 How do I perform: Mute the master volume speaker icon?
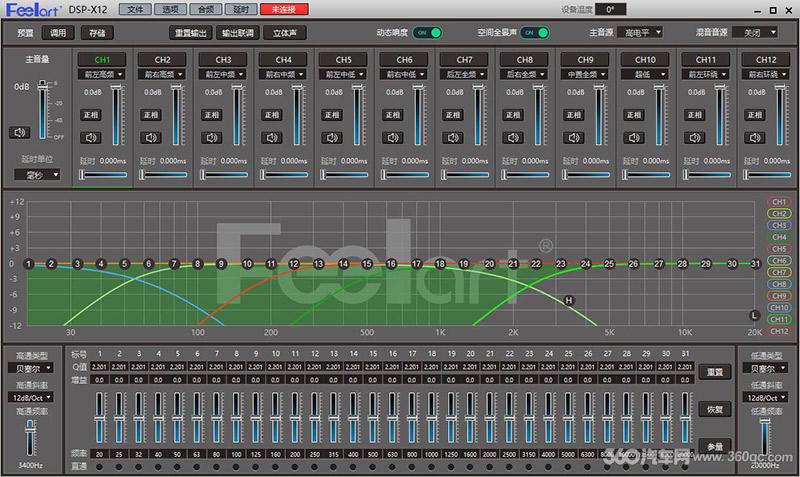tap(20, 133)
